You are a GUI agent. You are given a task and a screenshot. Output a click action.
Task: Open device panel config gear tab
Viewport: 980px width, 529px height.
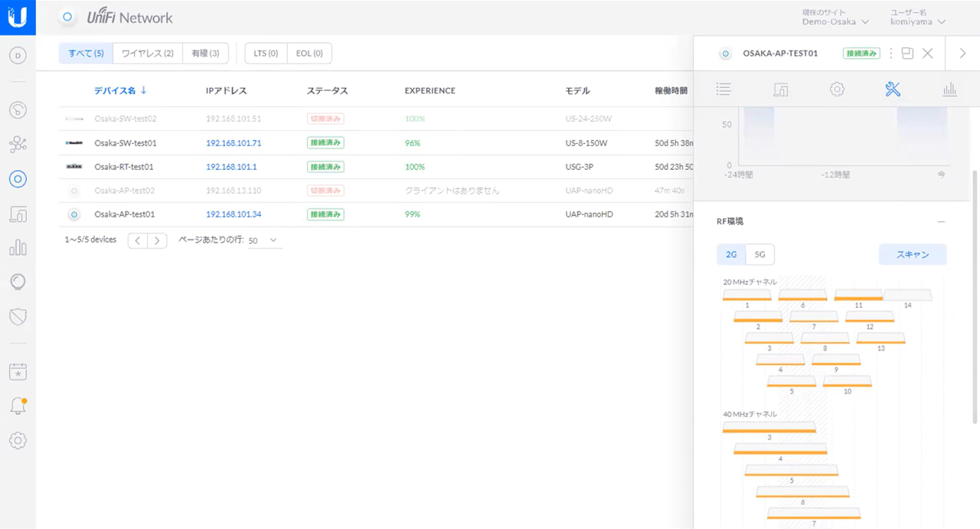click(837, 90)
